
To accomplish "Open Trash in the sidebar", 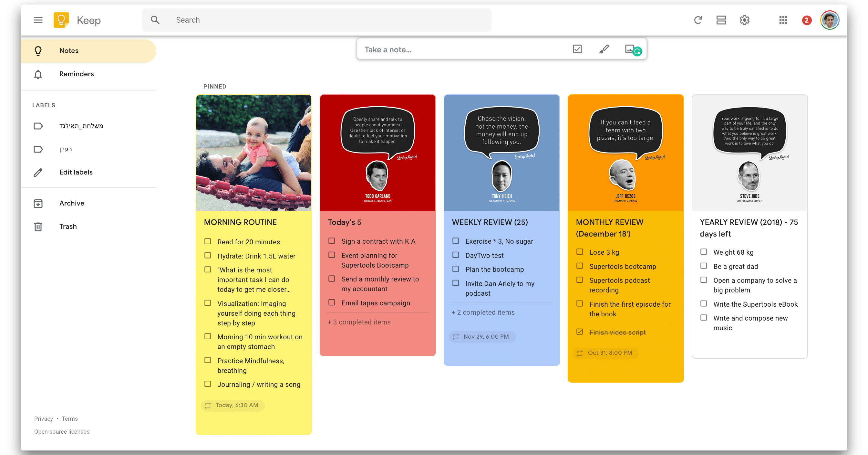I will click(x=68, y=226).
